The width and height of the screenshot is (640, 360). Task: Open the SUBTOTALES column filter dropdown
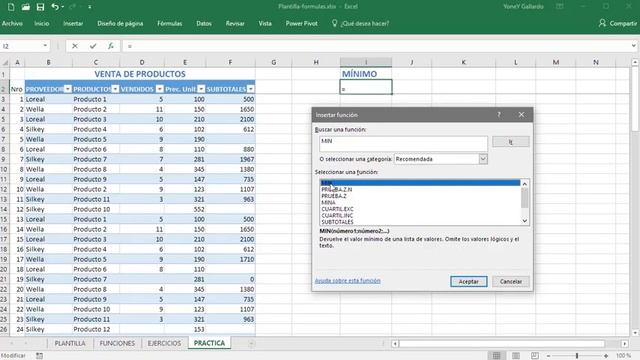(x=251, y=89)
